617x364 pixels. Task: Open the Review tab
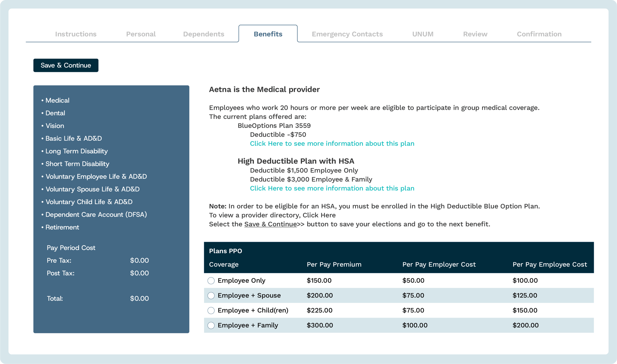click(475, 34)
